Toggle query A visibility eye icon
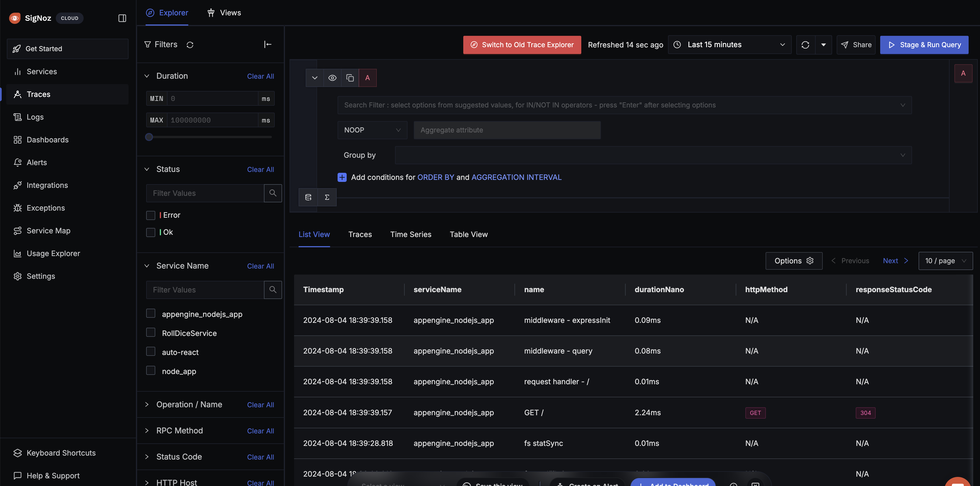Screen dimensions: 980x486 point(332,78)
